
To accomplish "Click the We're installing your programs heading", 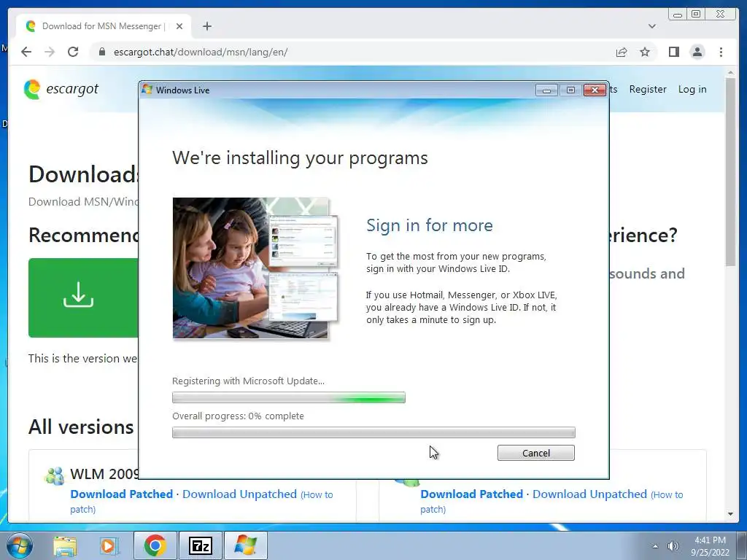I will pos(300,157).
